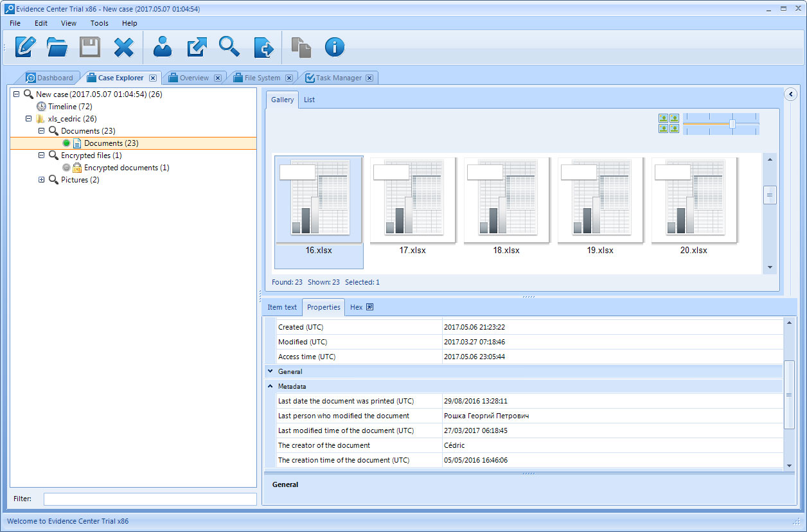
Task: Click the floppy disk Save toolbar icon
Action: tap(90, 47)
